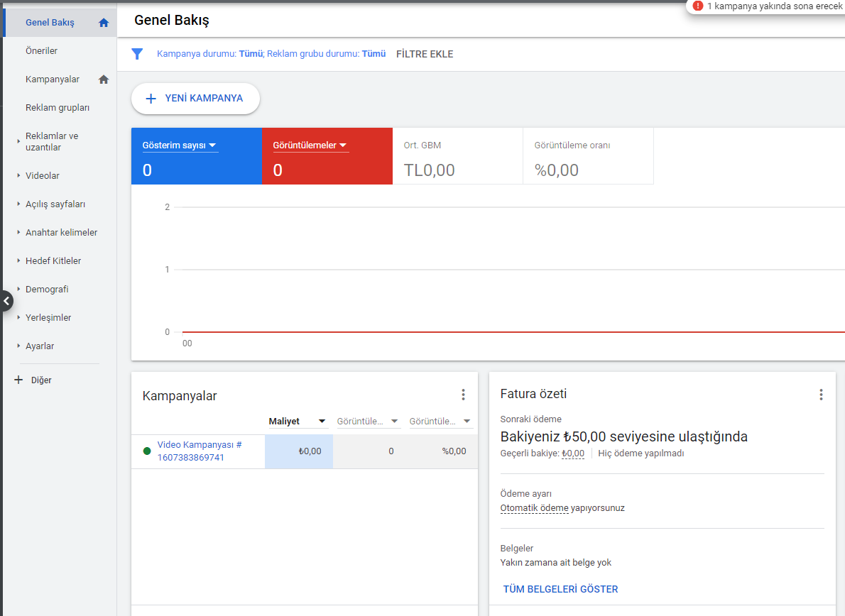This screenshot has height=616, width=845.
Task: Expand the Yerleşimler sidebar section
Action: point(18,318)
